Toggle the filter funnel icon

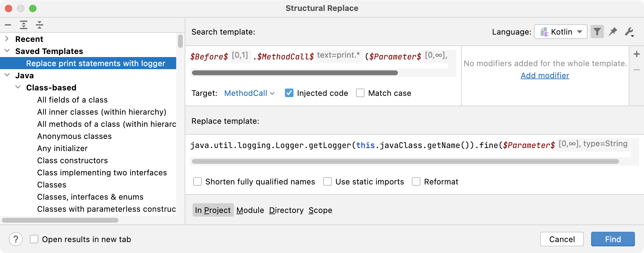pos(597,32)
